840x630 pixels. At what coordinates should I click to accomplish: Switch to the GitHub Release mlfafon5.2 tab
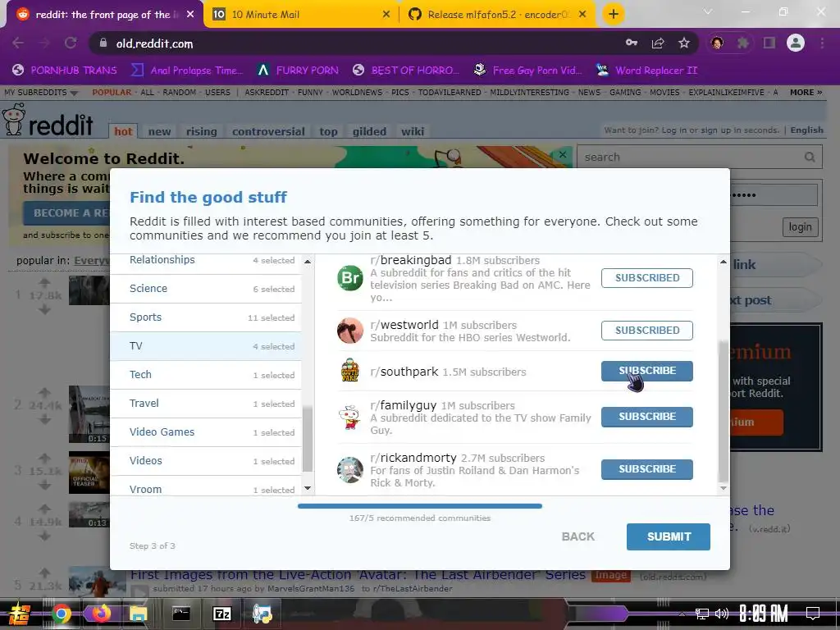[497, 15]
